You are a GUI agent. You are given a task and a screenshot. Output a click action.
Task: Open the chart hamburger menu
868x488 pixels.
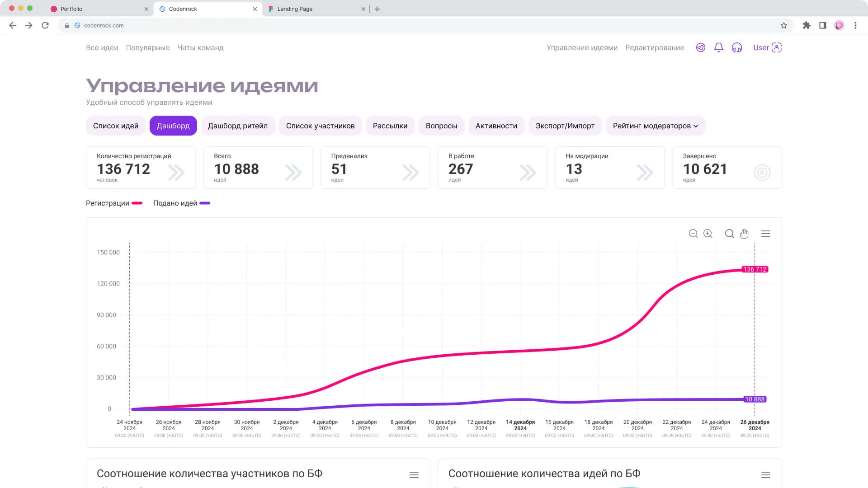click(766, 233)
